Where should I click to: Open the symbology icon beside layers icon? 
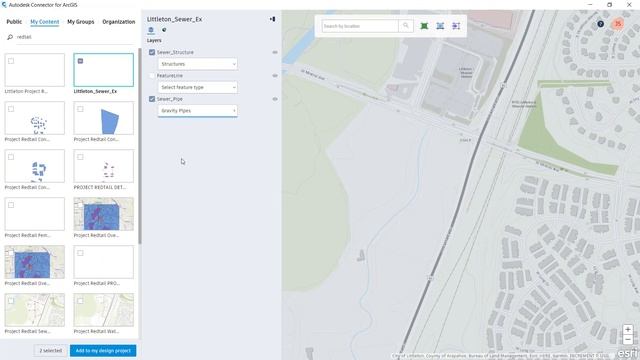164,30
